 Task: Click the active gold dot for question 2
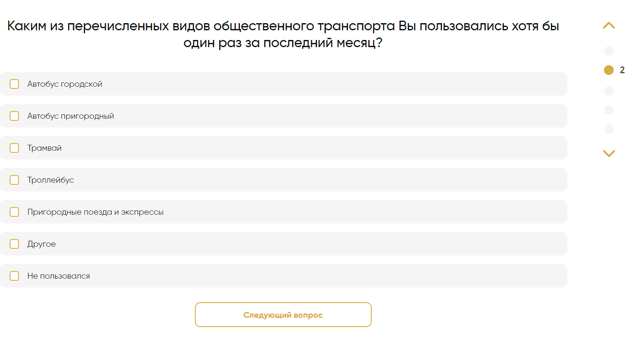[x=609, y=70]
